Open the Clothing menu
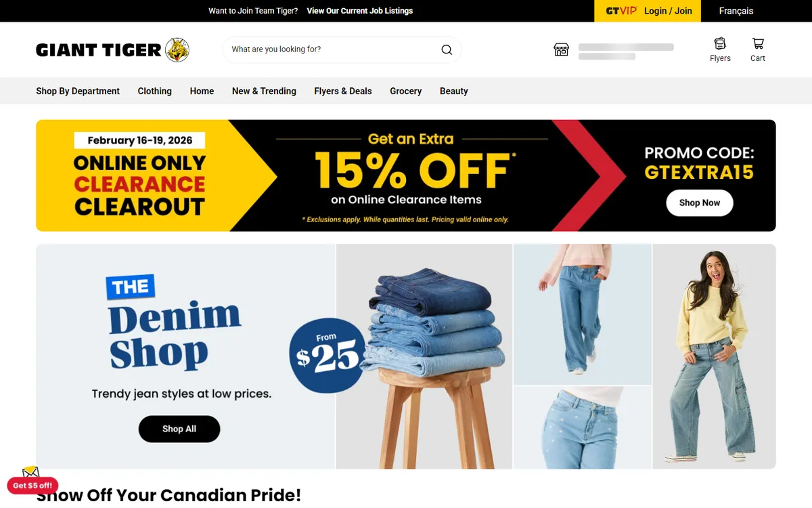This screenshot has height=508, width=812. click(x=154, y=91)
